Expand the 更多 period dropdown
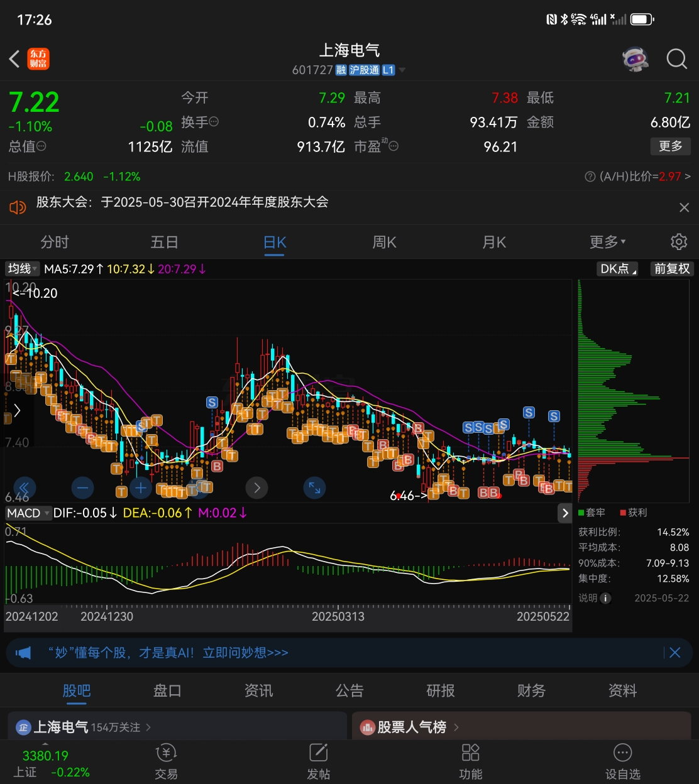699x784 pixels. click(x=608, y=242)
